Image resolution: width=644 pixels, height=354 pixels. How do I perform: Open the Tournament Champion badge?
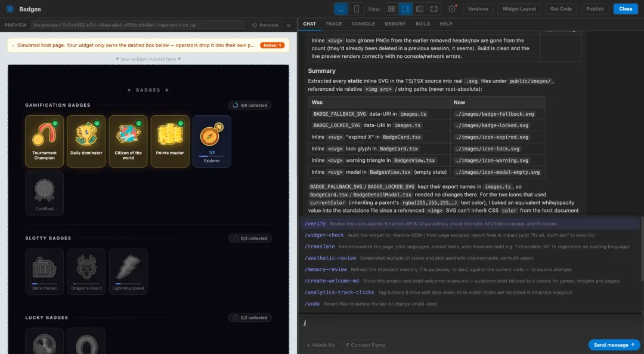click(44, 141)
